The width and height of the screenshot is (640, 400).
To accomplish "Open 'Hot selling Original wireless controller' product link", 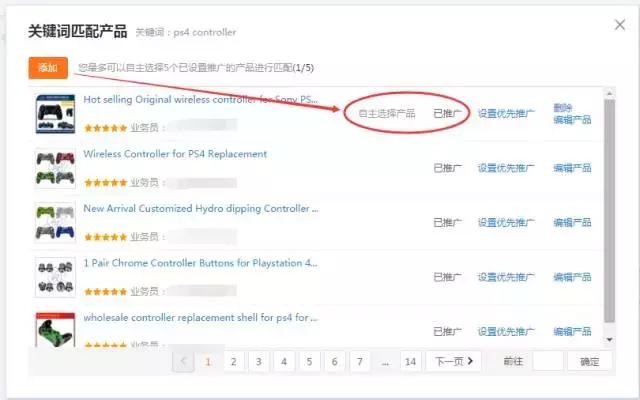I will point(200,100).
